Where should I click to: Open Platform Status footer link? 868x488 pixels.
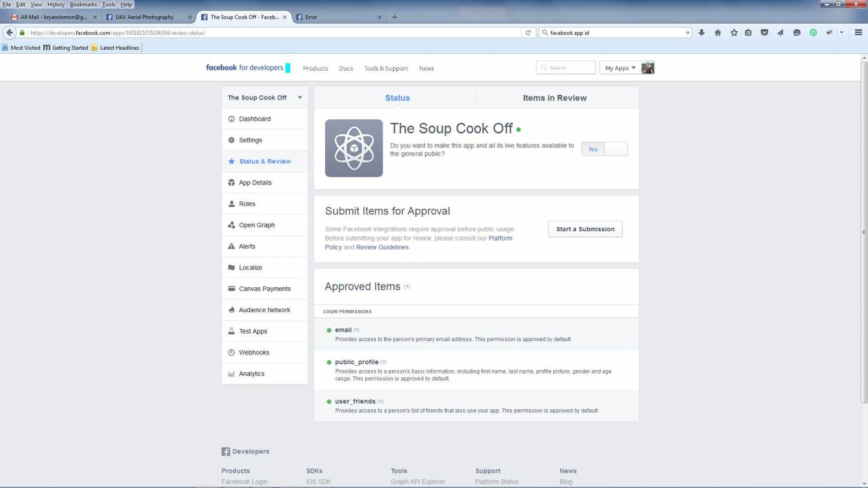pos(496,482)
